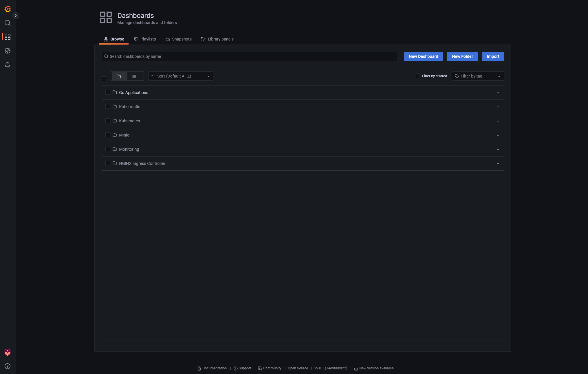Switch to the list view icon
This screenshot has height=374, width=588.
135,76
